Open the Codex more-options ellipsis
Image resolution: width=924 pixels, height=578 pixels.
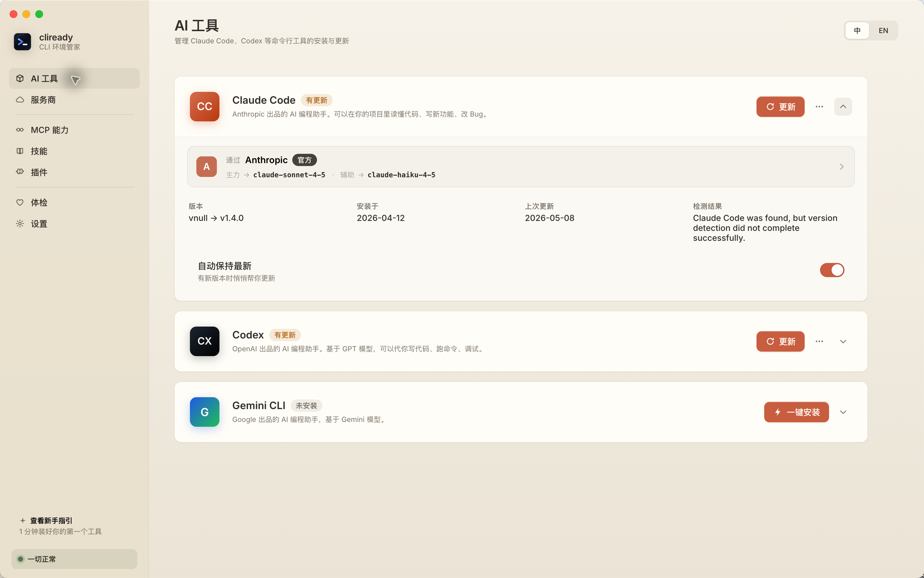coord(819,341)
